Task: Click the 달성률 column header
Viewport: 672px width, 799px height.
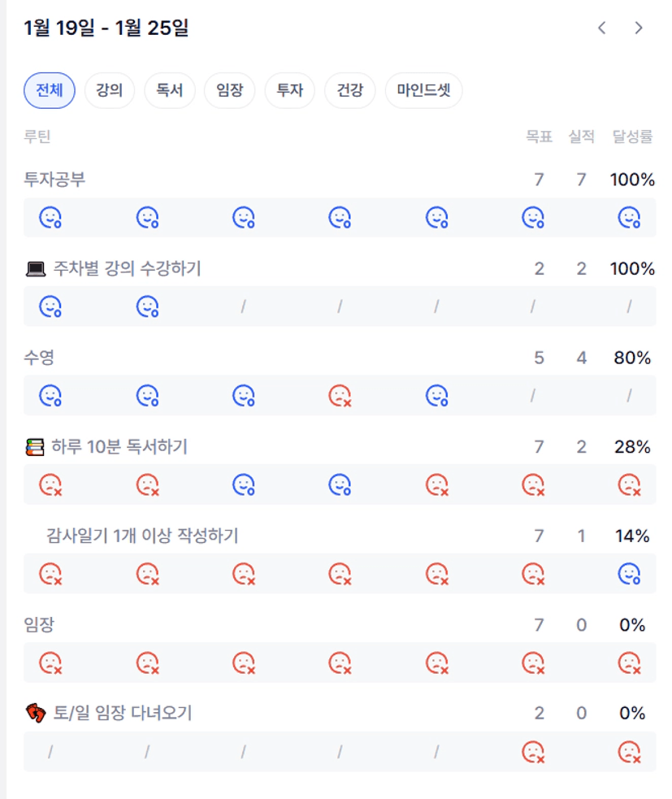Action: click(632, 137)
